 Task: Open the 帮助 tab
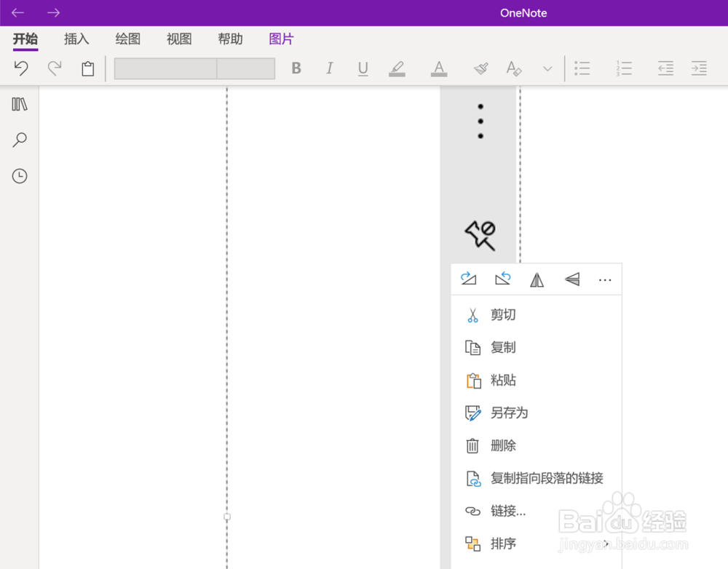pos(230,39)
